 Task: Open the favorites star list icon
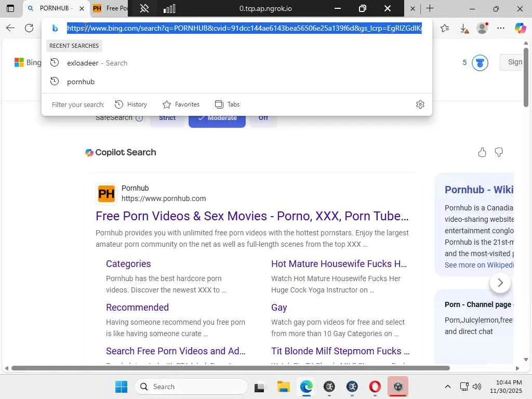[x=445, y=28]
